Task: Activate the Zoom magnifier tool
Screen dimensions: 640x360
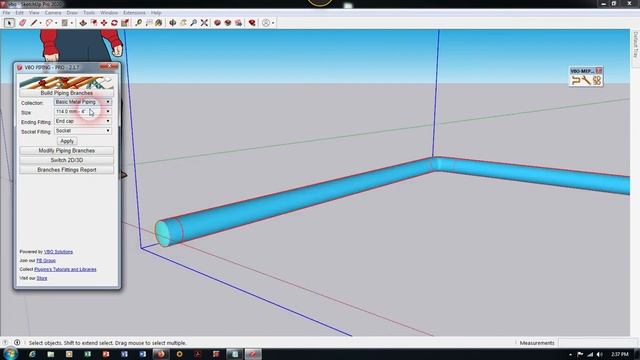Action: pyautogui.click(x=193, y=23)
